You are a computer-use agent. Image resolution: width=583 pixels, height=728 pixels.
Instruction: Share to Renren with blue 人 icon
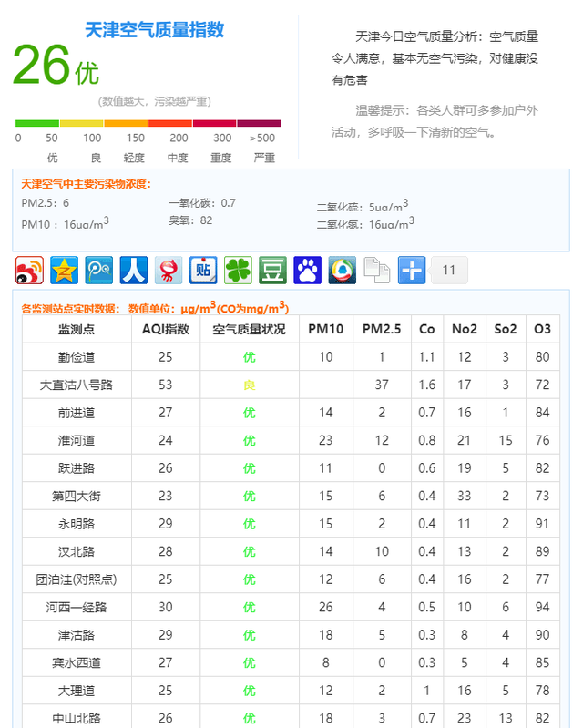click(x=134, y=271)
